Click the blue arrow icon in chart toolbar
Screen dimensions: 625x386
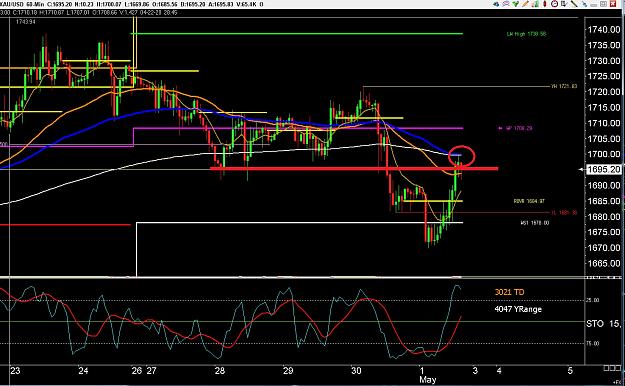pyautogui.click(x=496, y=4)
